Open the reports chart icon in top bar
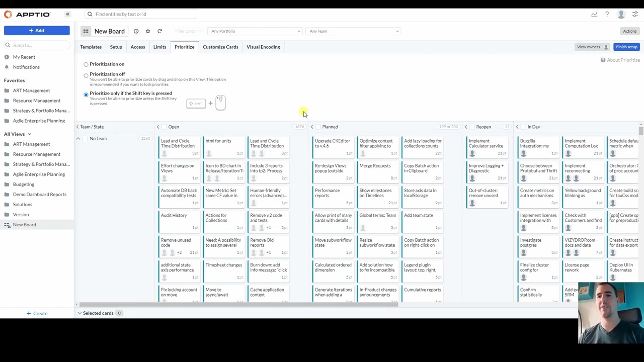The height and width of the screenshot is (362, 644). 594,14
